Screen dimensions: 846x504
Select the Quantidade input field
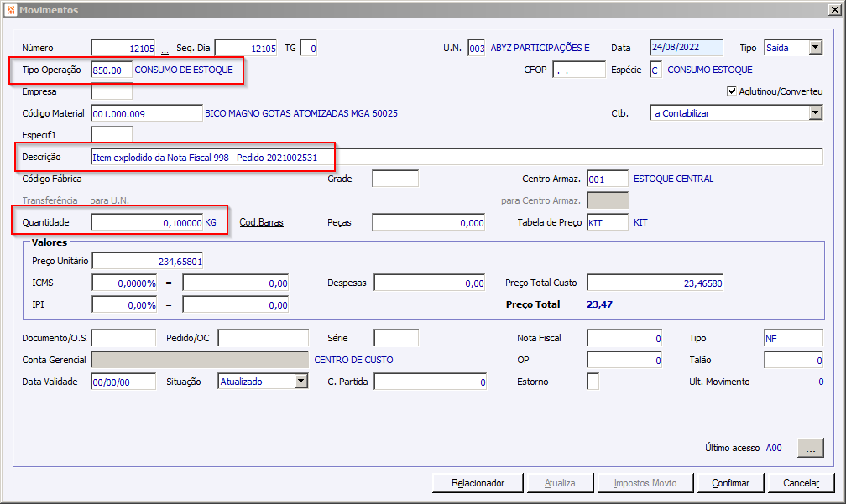pos(147,222)
